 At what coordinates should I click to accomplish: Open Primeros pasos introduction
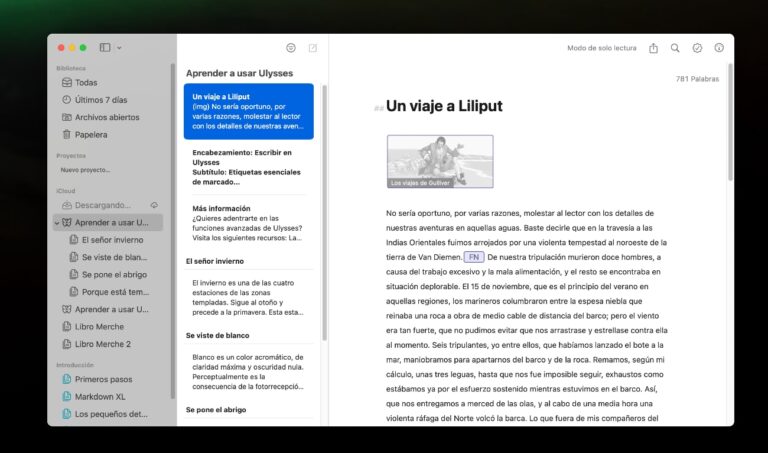(108, 379)
